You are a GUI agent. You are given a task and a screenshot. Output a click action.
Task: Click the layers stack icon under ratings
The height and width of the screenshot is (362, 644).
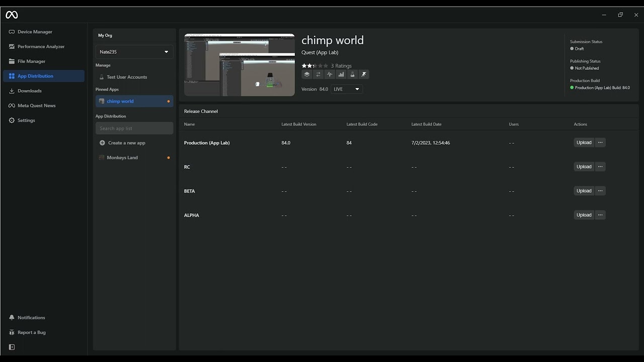point(306,74)
